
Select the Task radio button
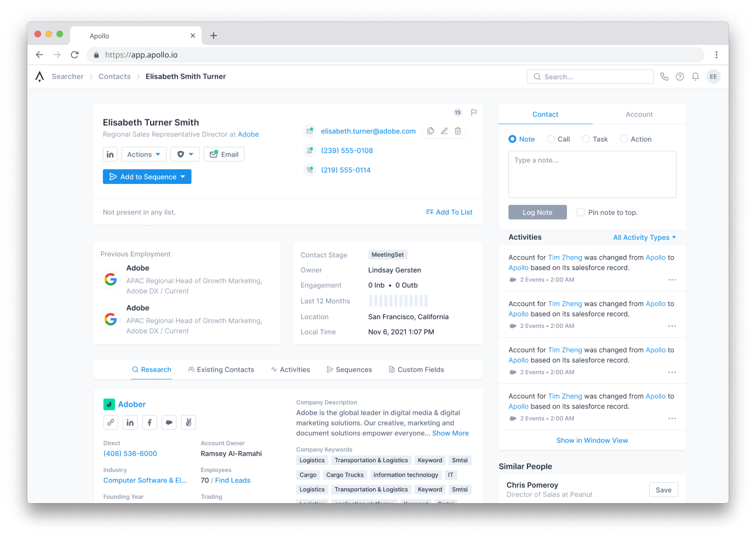coord(586,139)
